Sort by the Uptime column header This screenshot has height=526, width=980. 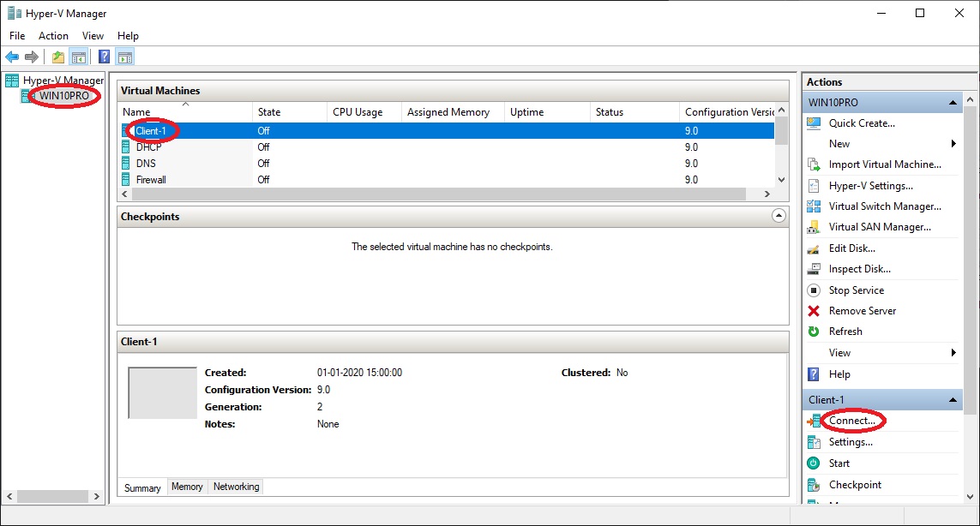(548, 112)
